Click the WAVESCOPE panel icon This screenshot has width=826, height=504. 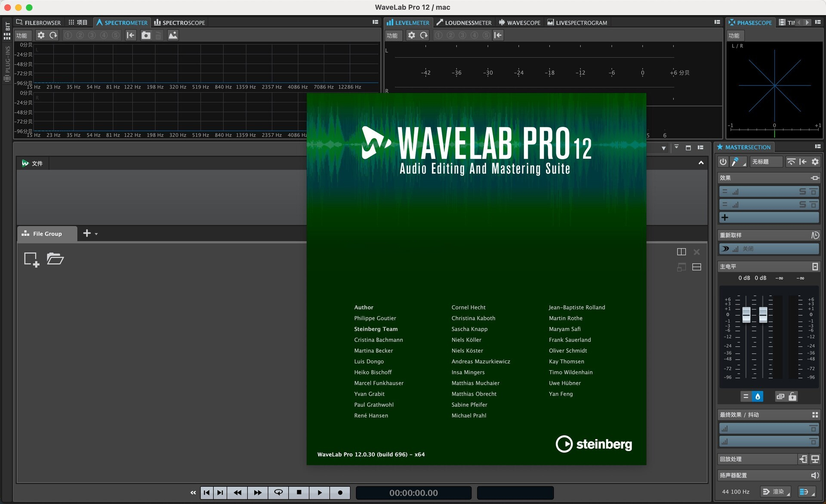click(x=502, y=22)
